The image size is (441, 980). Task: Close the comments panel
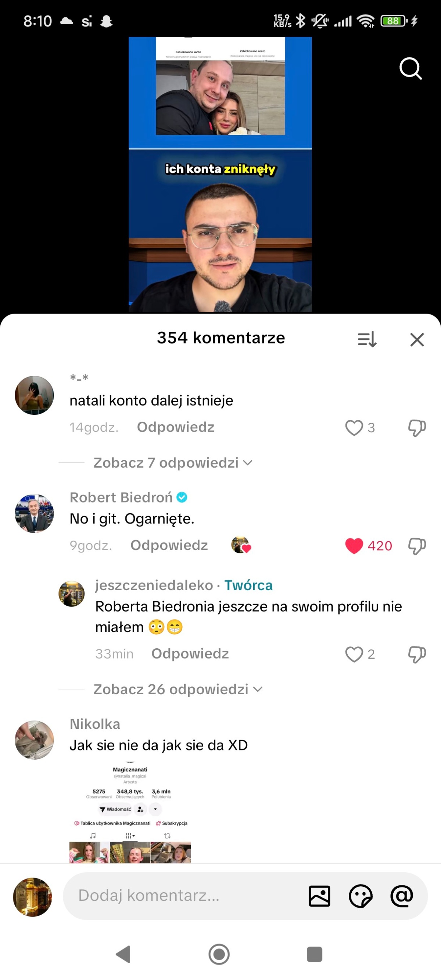tap(417, 339)
